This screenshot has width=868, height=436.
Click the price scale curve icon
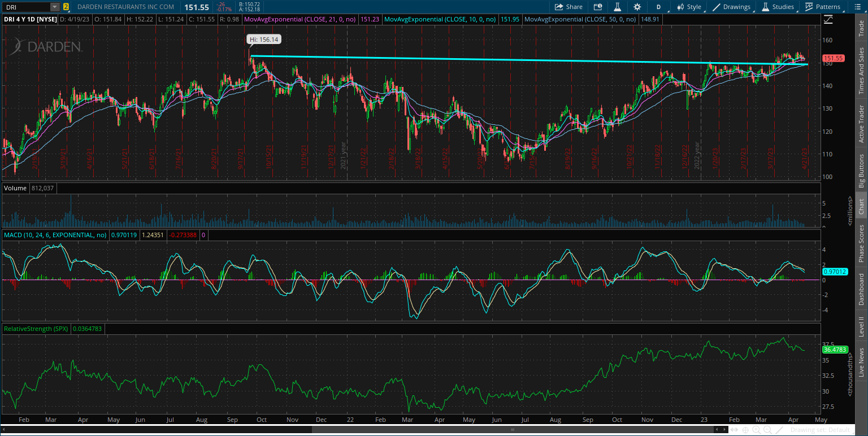click(828, 19)
